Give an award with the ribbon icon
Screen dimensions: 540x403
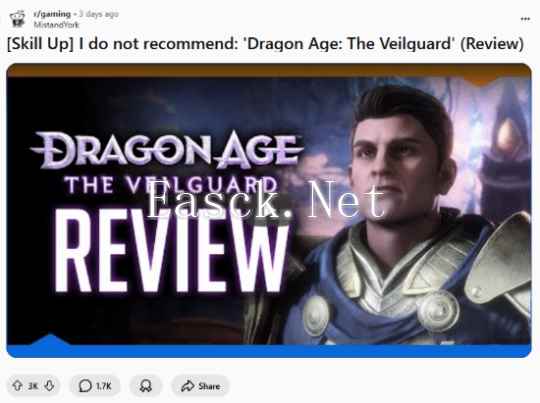[x=146, y=386]
